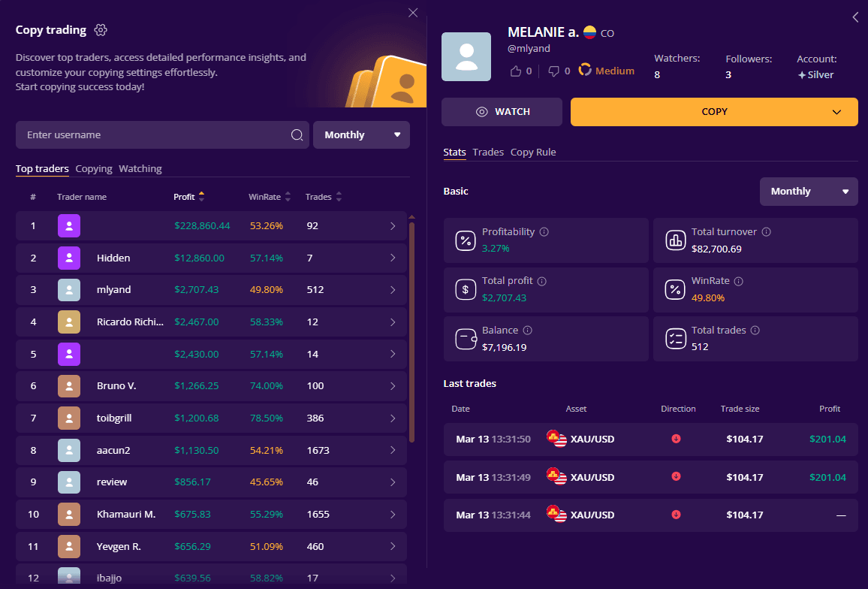Open Ricardo Richi row chevron
868x589 pixels.
coord(393,322)
